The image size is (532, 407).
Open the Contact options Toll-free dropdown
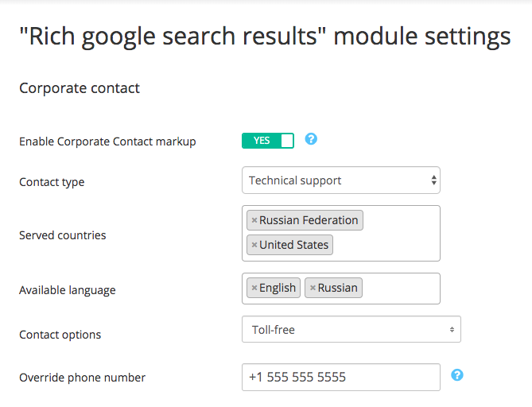pos(351,329)
